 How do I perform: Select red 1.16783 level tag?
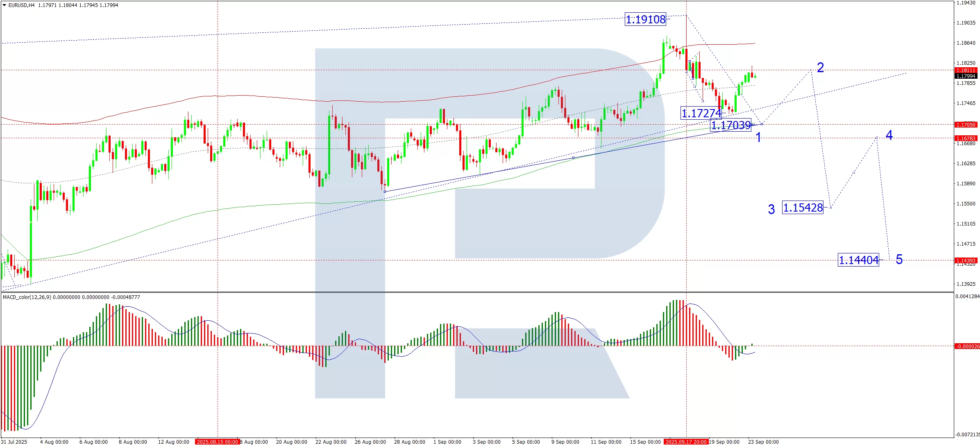point(966,138)
